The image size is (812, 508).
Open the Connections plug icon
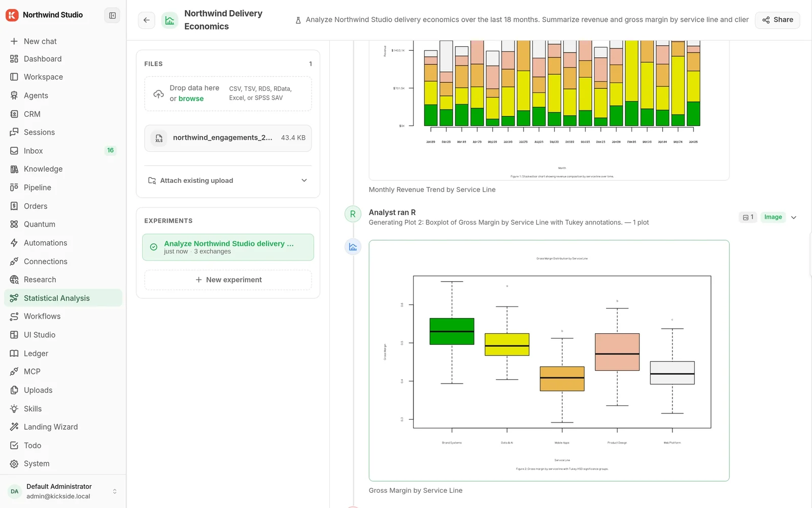(14, 262)
